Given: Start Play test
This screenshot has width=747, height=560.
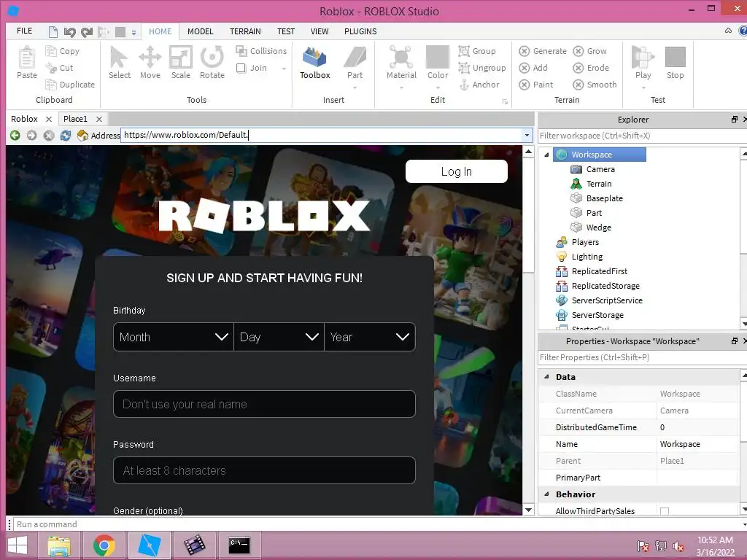Looking at the screenshot, I should point(643,61).
